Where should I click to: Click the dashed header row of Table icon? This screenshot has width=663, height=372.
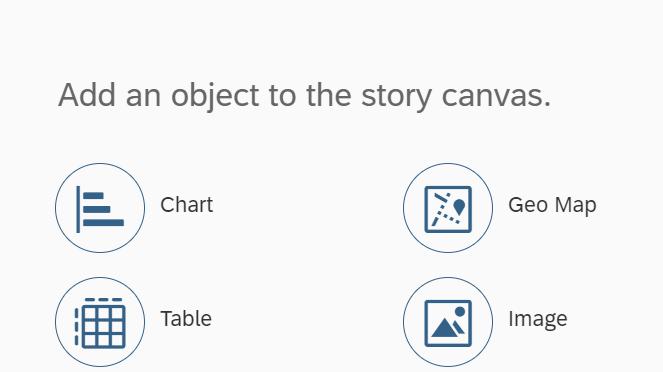pos(104,300)
